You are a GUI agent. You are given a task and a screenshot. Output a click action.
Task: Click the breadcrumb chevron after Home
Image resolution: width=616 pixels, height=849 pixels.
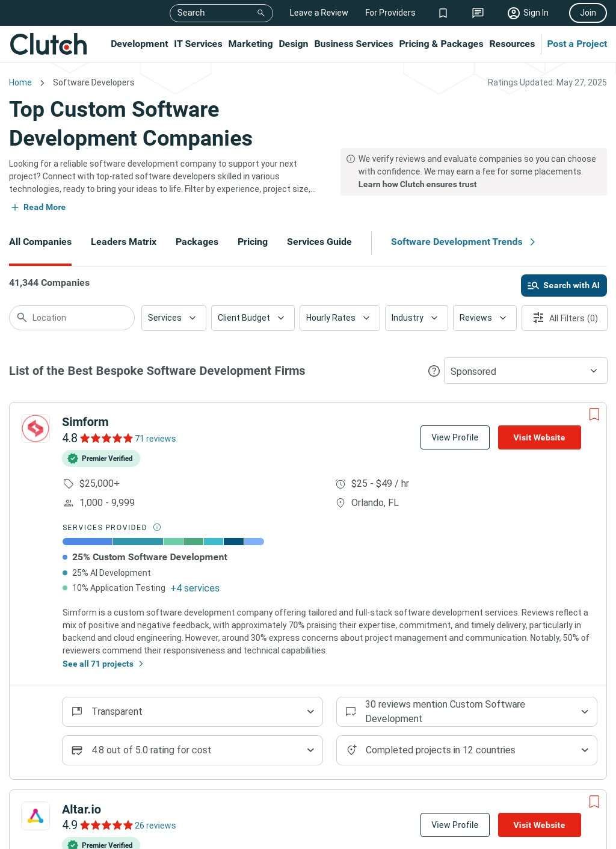coord(42,82)
